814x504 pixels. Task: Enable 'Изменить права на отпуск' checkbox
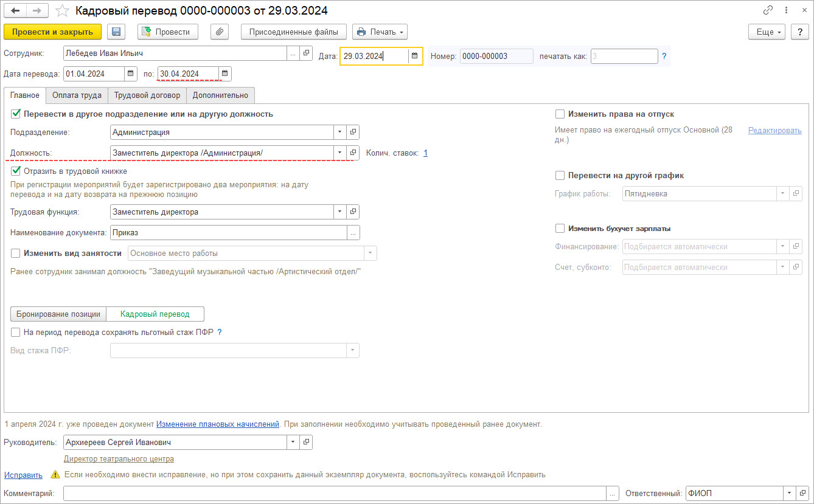coord(560,114)
